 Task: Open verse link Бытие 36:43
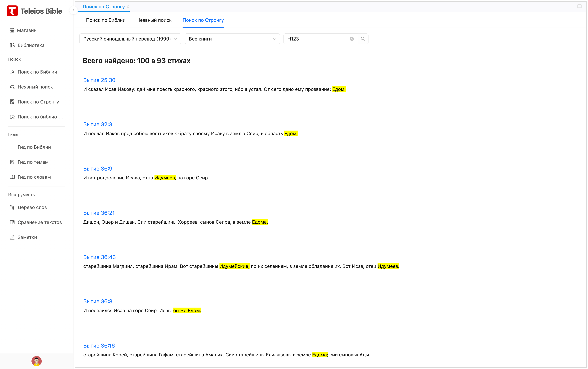pyautogui.click(x=100, y=257)
